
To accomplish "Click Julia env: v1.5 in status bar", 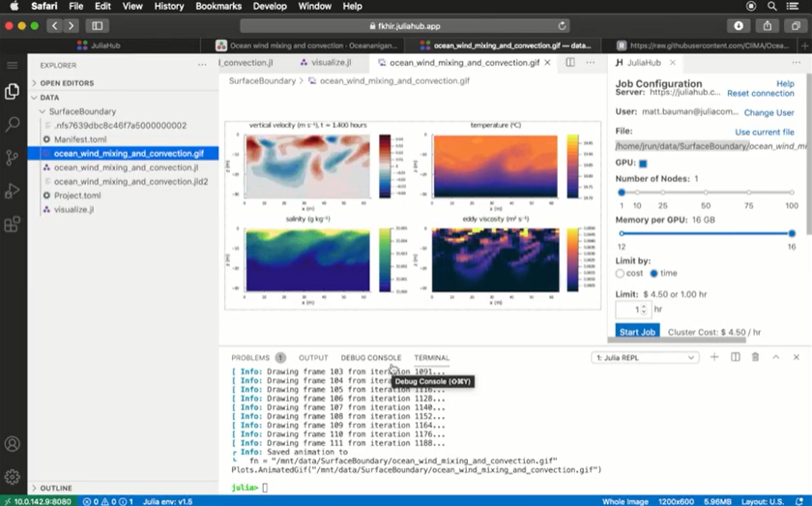I will tap(168, 501).
